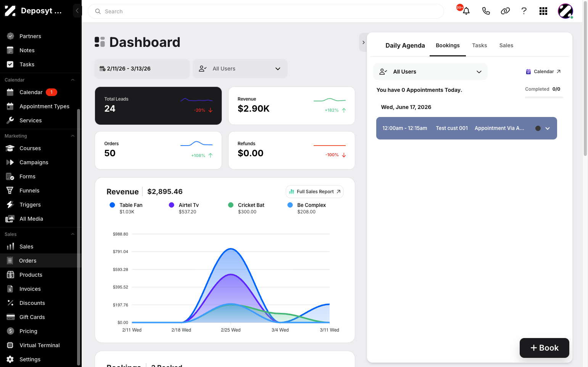588x367 pixels.
Task: Click the Search input field
Action: [x=266, y=11]
